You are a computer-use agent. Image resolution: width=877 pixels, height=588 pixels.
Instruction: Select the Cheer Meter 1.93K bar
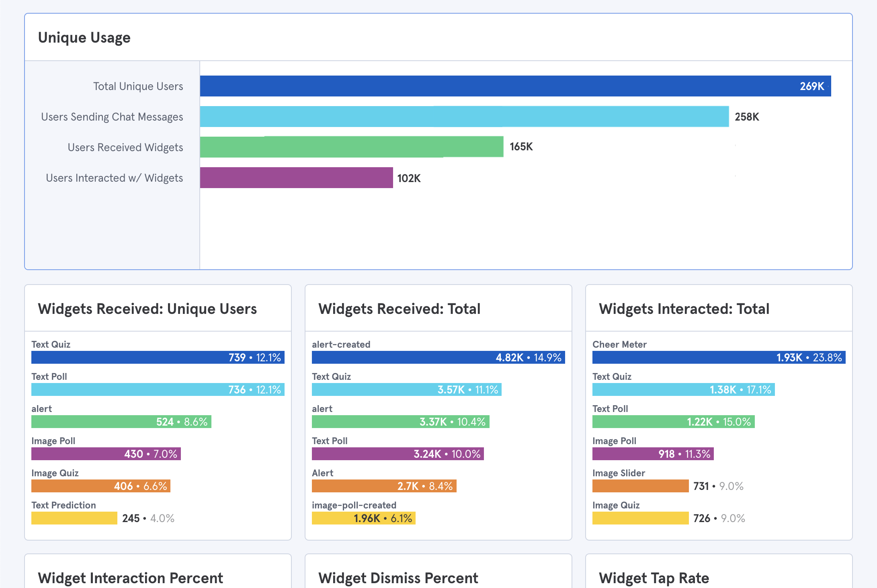[x=719, y=357]
